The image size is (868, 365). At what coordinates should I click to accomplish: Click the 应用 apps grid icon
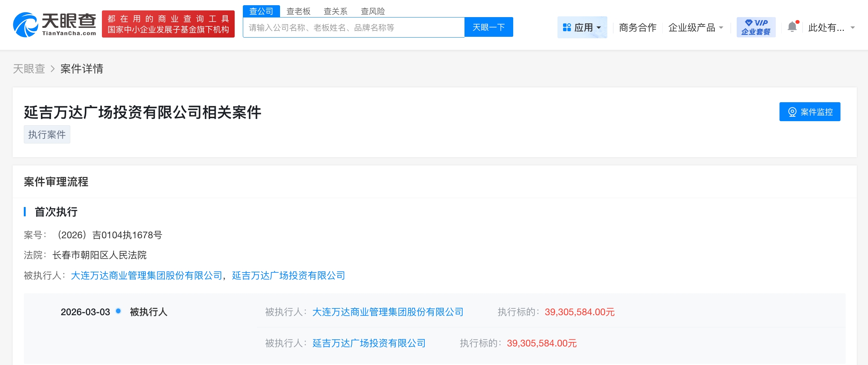(566, 27)
